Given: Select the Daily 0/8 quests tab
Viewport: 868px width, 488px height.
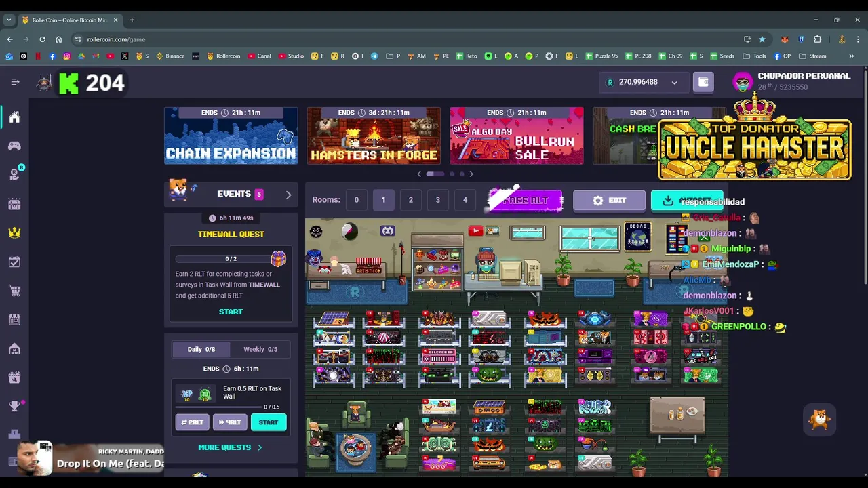Looking at the screenshot, I should coord(201,349).
